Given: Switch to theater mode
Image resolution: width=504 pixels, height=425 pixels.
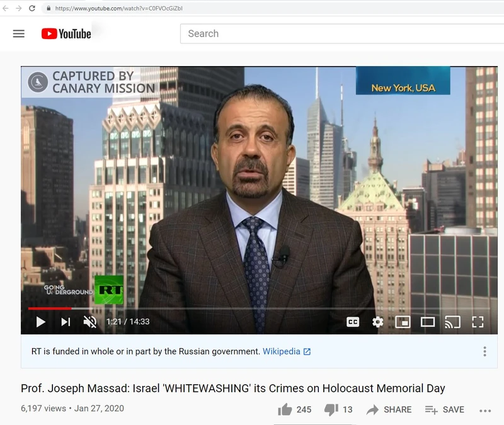Looking at the screenshot, I should 428,321.
